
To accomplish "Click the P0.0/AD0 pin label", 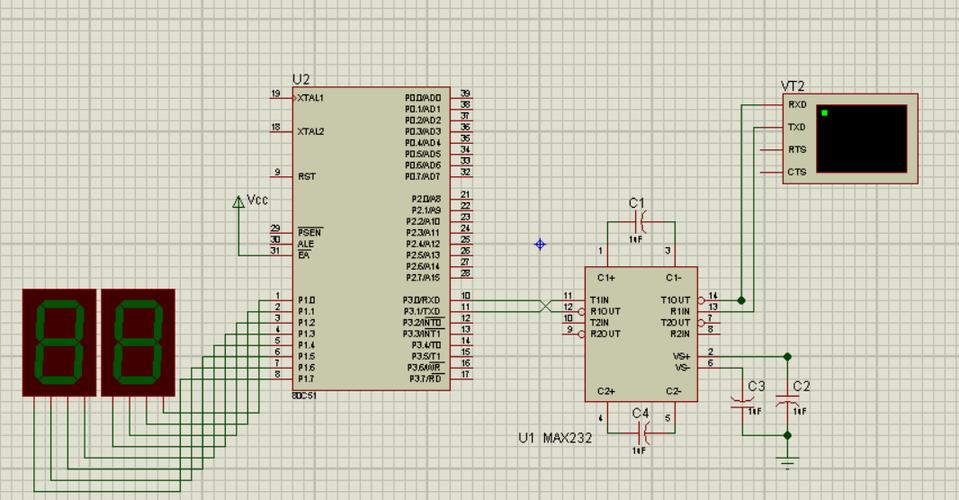I will click(x=423, y=98).
